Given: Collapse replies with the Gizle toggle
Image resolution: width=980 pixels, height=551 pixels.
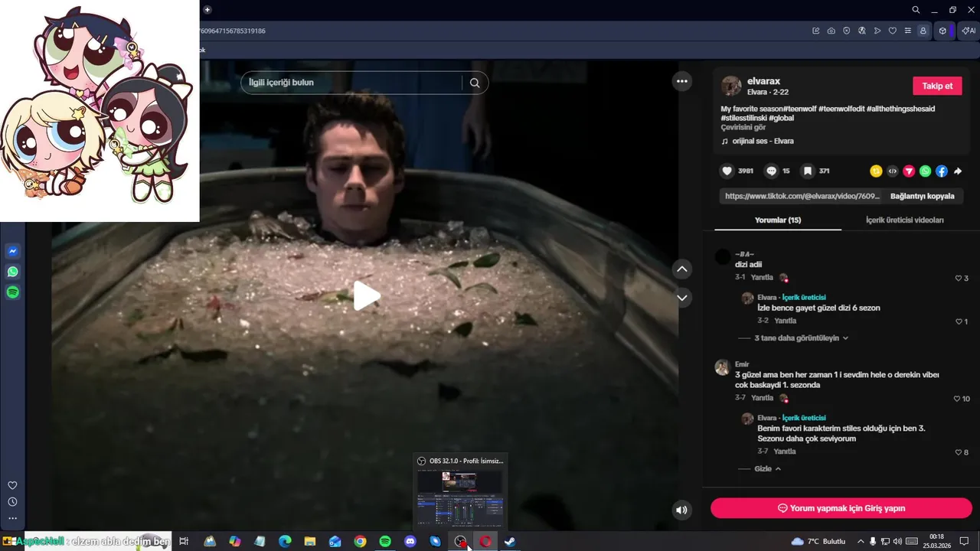Looking at the screenshot, I should pyautogui.click(x=767, y=468).
